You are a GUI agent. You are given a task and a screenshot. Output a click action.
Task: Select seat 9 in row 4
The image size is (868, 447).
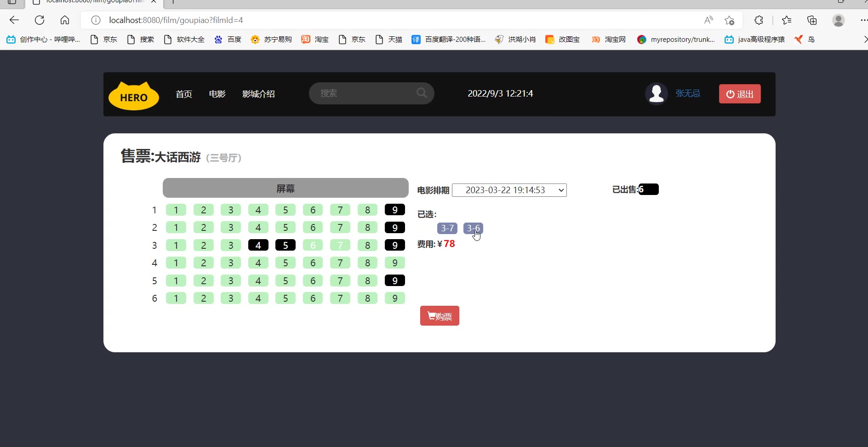pos(395,263)
